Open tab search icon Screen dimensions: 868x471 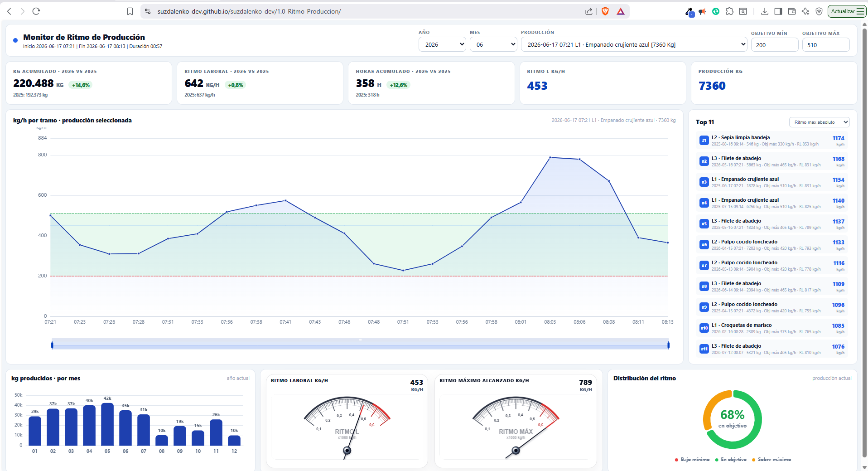743,11
